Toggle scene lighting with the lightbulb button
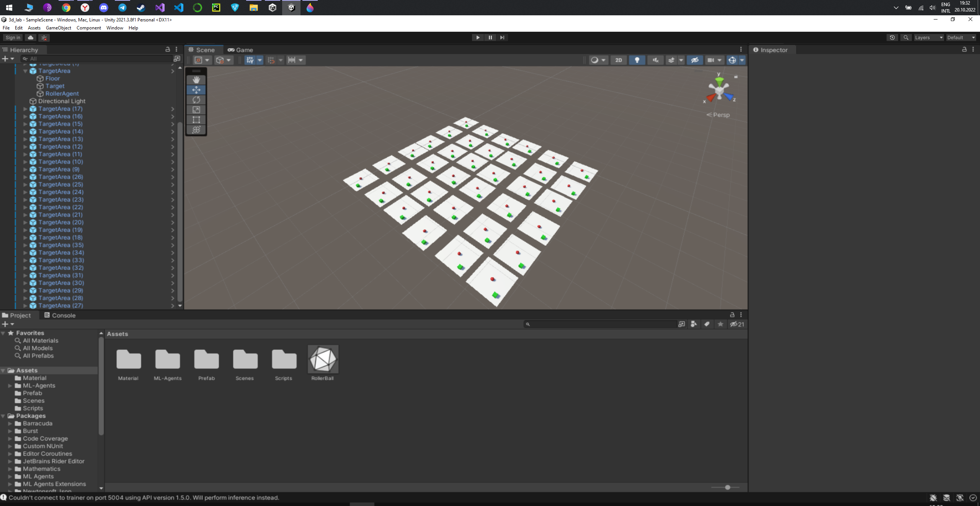The height and width of the screenshot is (506, 980). tap(637, 60)
